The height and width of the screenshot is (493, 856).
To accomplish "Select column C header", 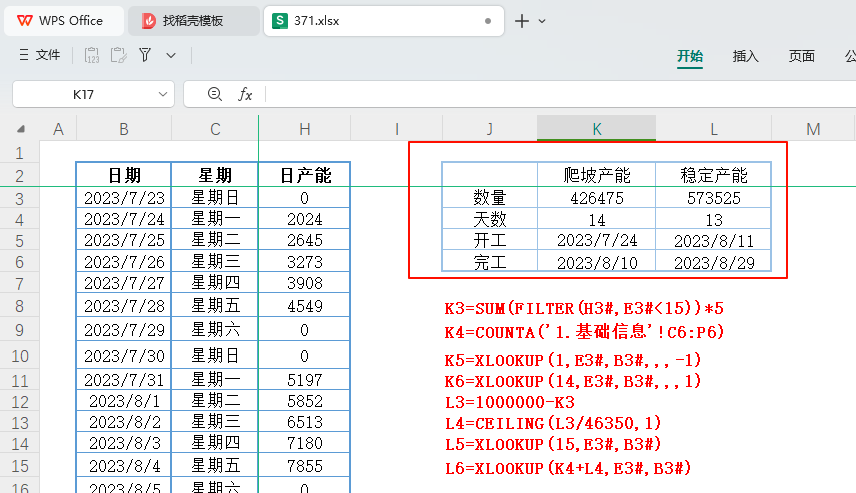I will click(x=215, y=129).
